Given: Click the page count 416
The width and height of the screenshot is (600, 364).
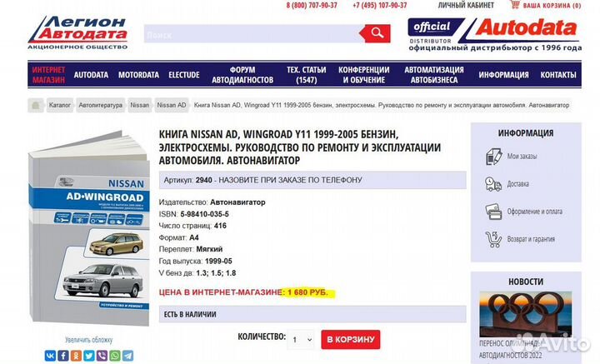Looking at the screenshot, I should (x=220, y=226).
